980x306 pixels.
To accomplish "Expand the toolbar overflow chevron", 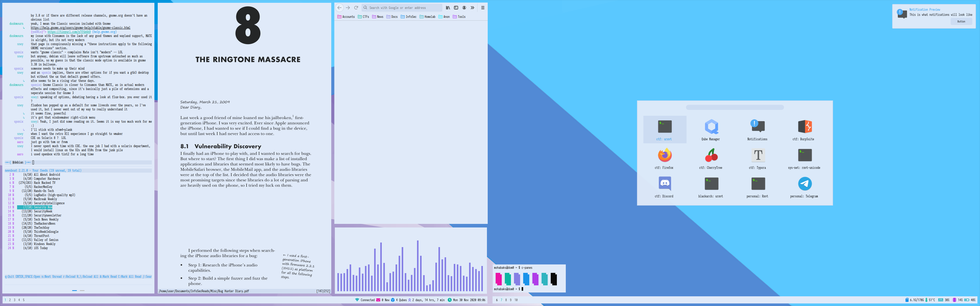I will (x=472, y=8).
